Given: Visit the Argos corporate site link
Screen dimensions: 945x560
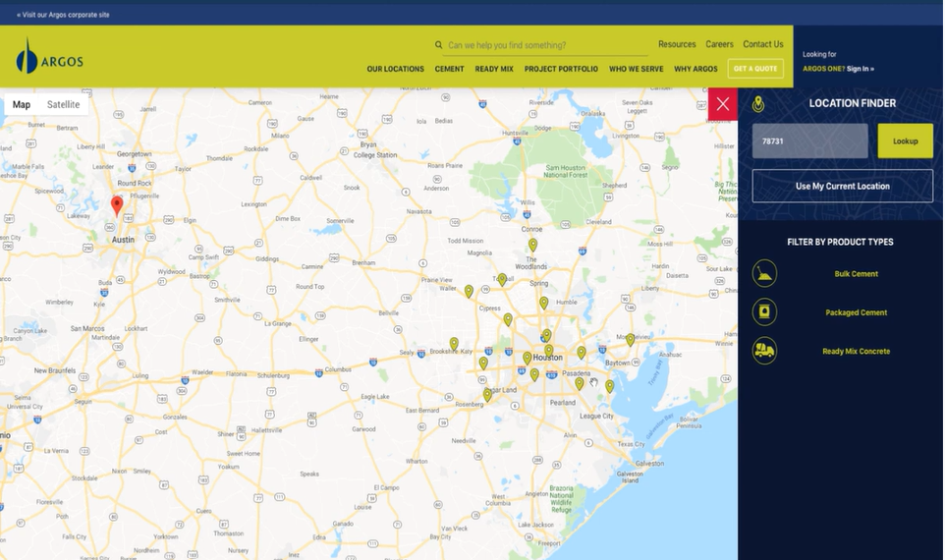Looking at the screenshot, I should [x=63, y=15].
